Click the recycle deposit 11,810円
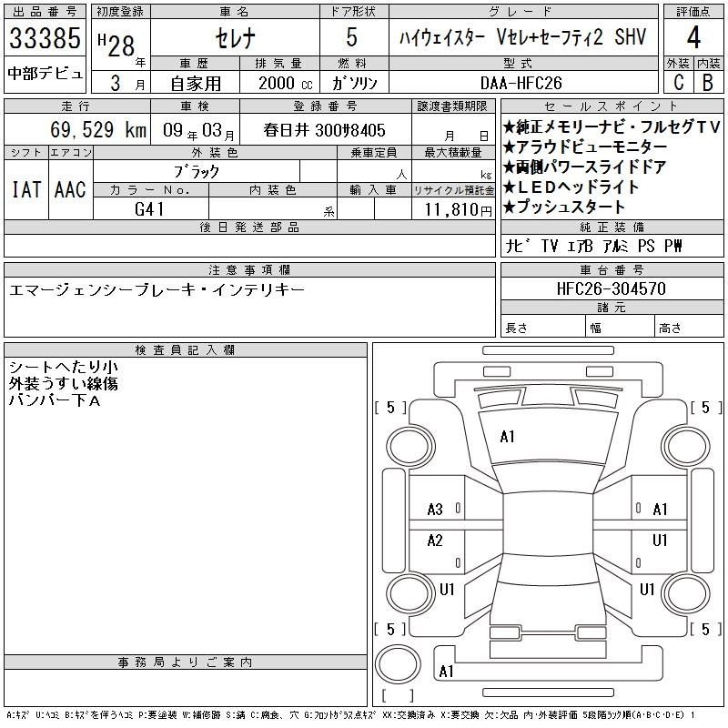 (x=458, y=210)
